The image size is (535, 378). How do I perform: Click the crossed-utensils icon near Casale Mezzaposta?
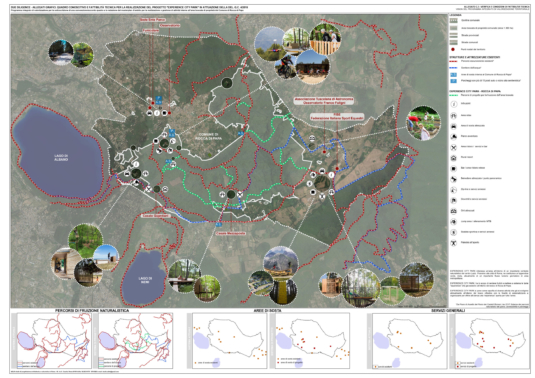pos(240,194)
